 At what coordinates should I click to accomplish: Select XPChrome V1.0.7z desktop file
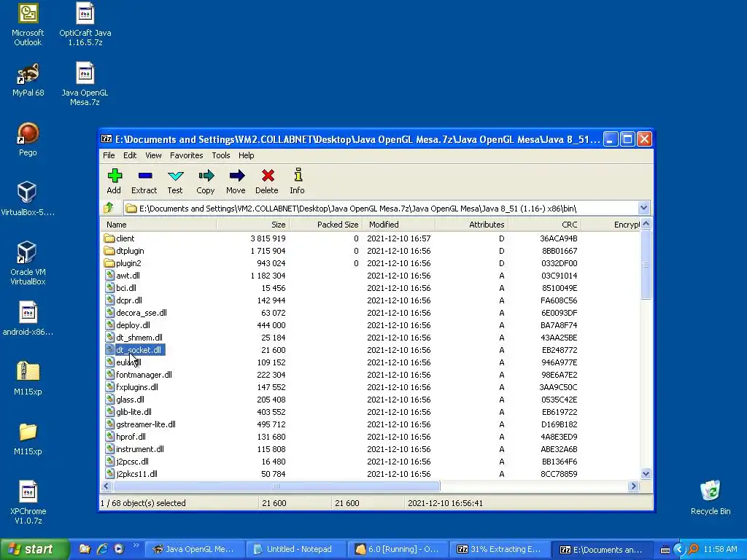pos(28,503)
